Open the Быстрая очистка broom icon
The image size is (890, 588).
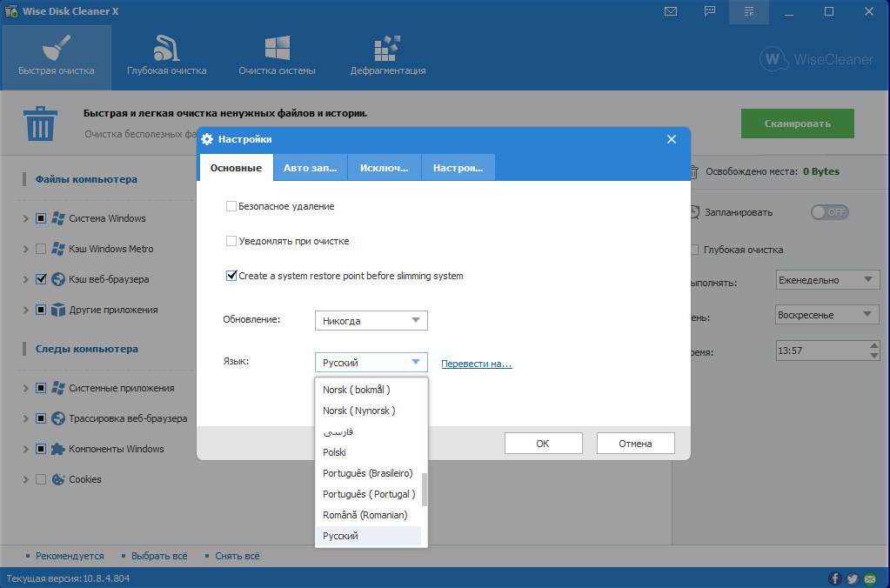57,48
